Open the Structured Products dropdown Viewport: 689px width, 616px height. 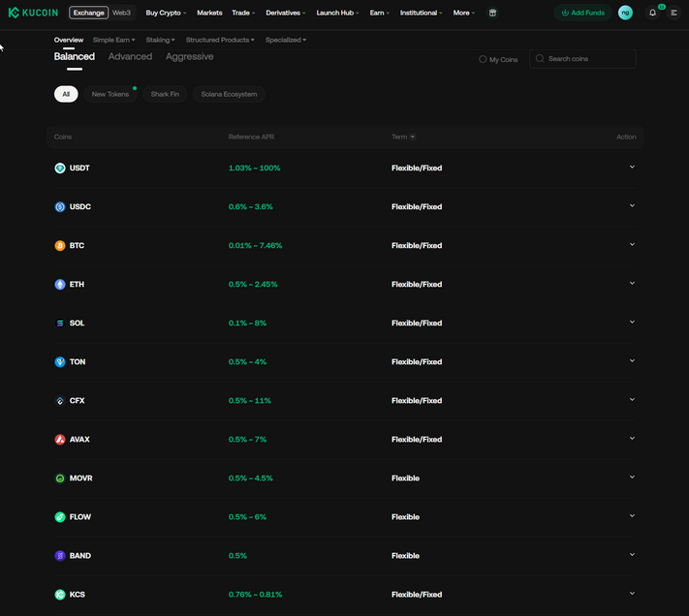point(220,40)
